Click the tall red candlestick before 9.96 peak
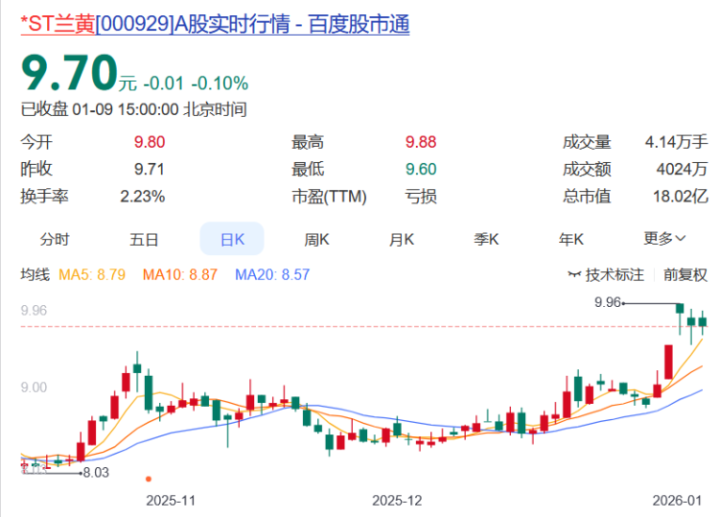Image resolution: width=719 pixels, height=517 pixels. [669, 361]
